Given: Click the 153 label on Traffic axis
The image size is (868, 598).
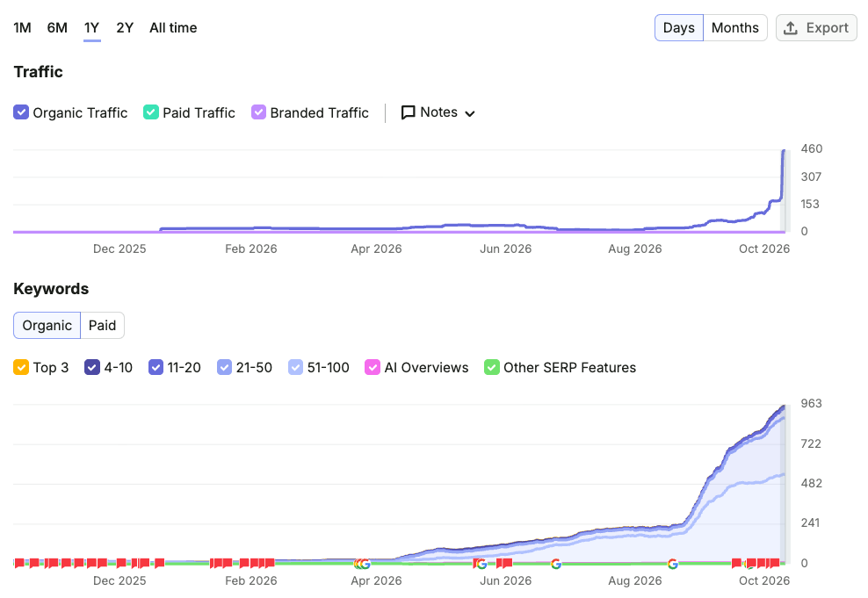Looking at the screenshot, I should [x=810, y=204].
